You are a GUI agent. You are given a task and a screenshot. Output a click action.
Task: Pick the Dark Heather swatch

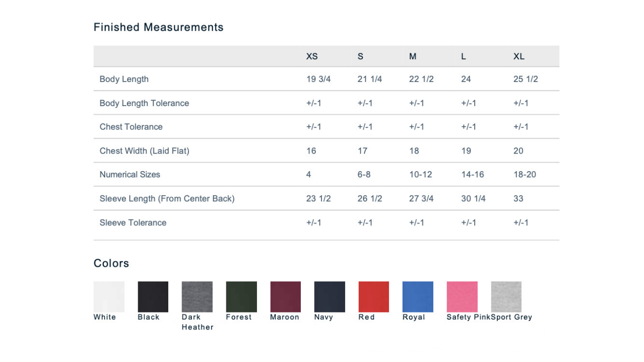[197, 296]
